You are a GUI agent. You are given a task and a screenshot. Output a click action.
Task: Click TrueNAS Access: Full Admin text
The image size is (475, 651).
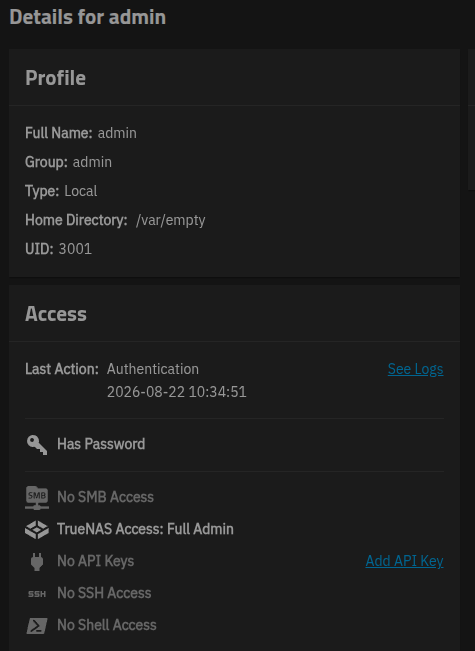click(x=145, y=529)
